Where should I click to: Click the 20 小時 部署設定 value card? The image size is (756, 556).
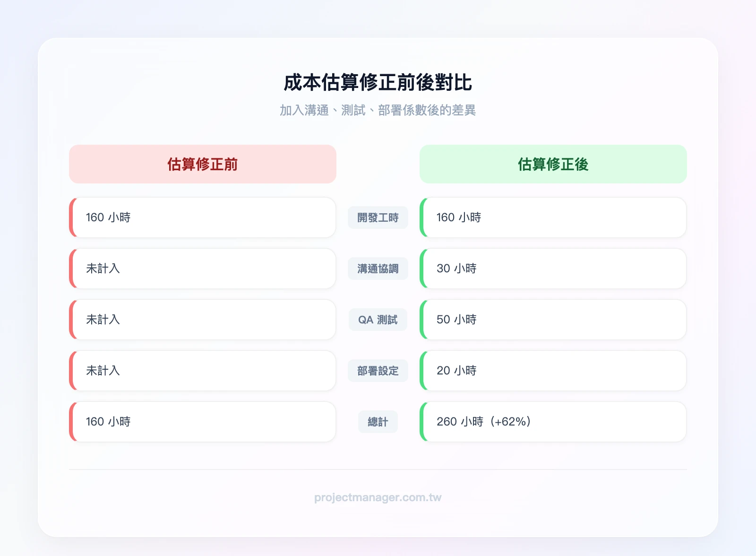tap(553, 371)
